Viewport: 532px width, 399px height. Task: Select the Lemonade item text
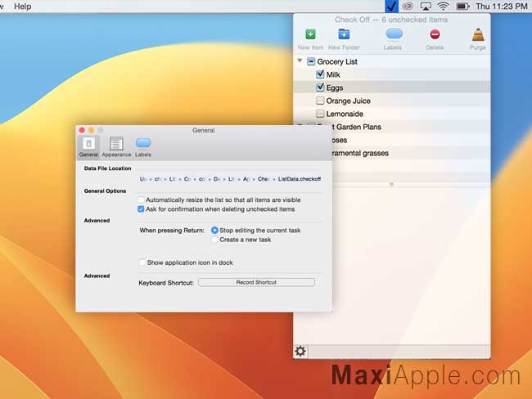click(x=345, y=114)
